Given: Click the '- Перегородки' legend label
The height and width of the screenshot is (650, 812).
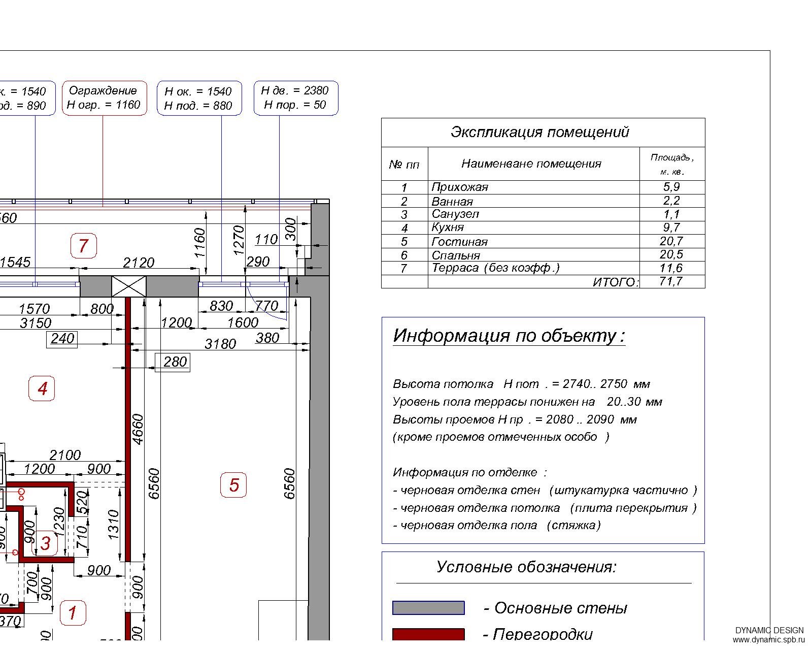Looking at the screenshot, I should [x=538, y=635].
